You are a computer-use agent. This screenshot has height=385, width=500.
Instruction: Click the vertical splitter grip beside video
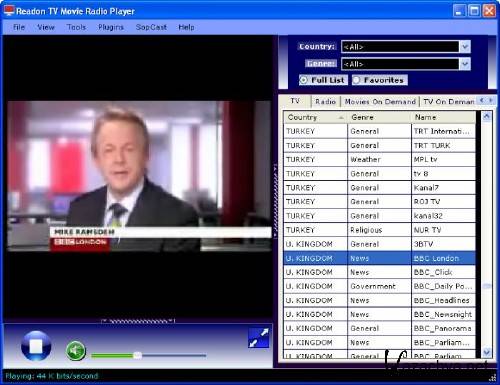[x=275, y=201]
